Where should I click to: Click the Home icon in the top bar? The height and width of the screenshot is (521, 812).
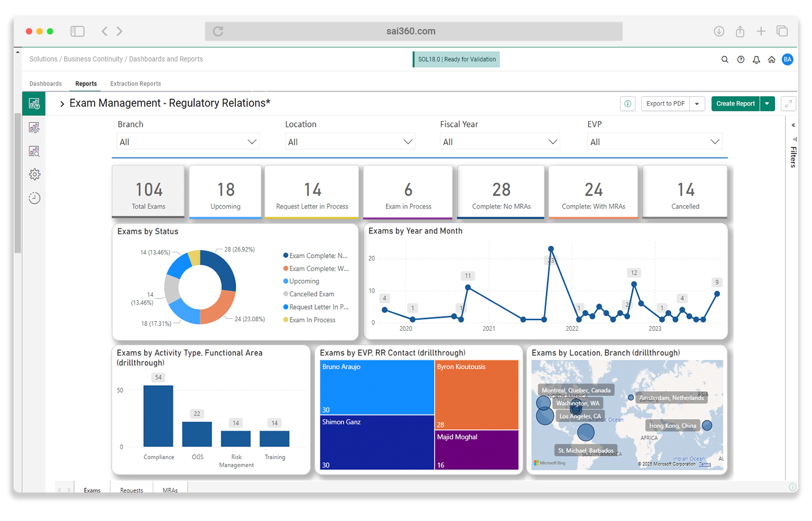tap(772, 59)
